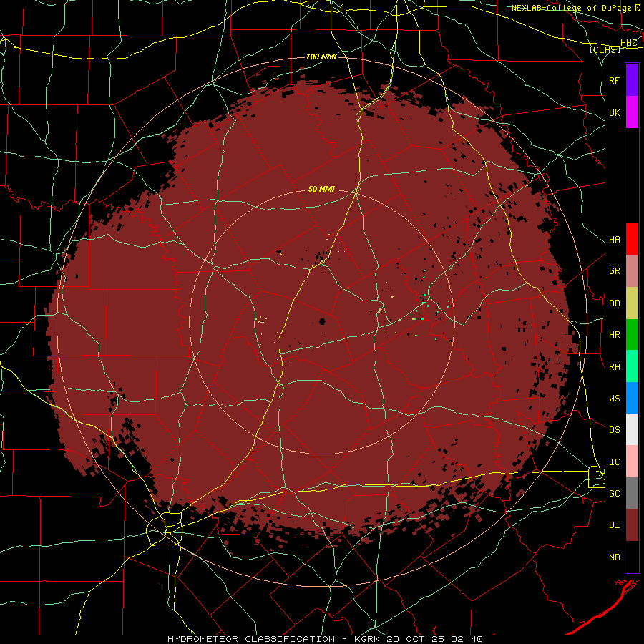This screenshot has height=644, width=644.
Task: Click the "50 NMI" range ring label
Action: pyautogui.click(x=321, y=189)
